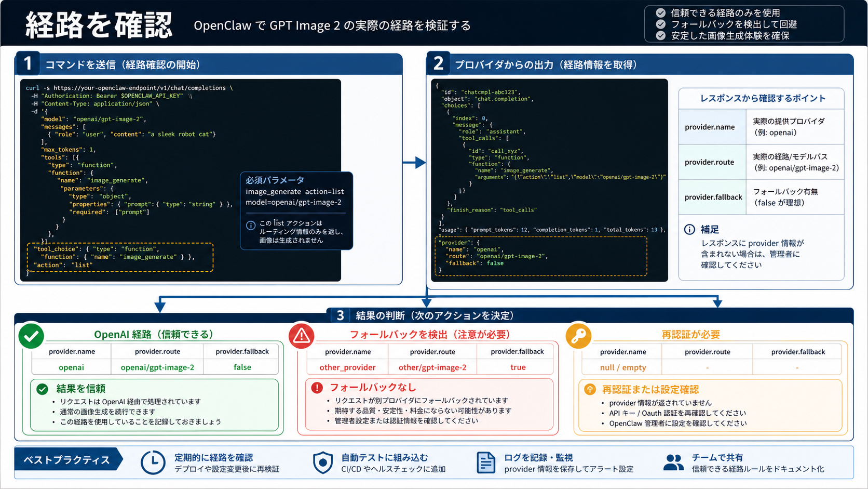Click the clock icon for 定期的に経路を確認
The image size is (868, 489).
[x=153, y=462]
